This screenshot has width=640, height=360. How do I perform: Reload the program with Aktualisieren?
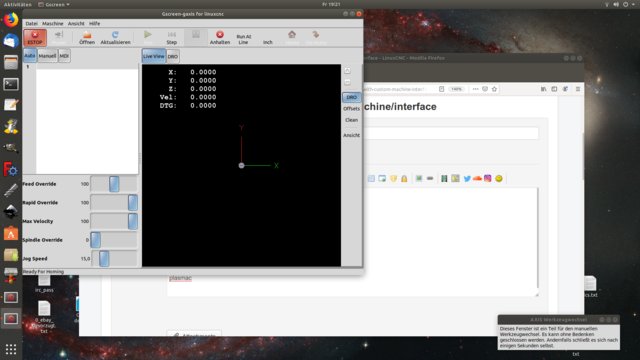click(116, 38)
